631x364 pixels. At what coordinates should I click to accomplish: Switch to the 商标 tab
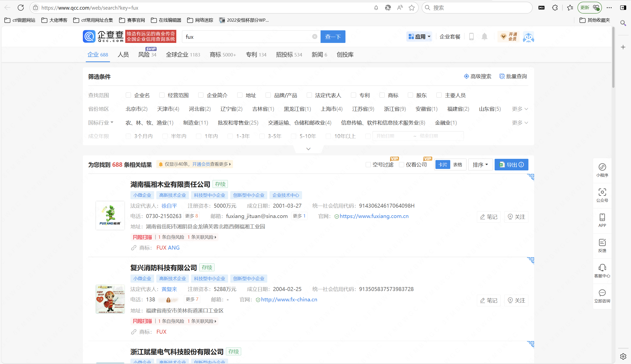coord(223,55)
